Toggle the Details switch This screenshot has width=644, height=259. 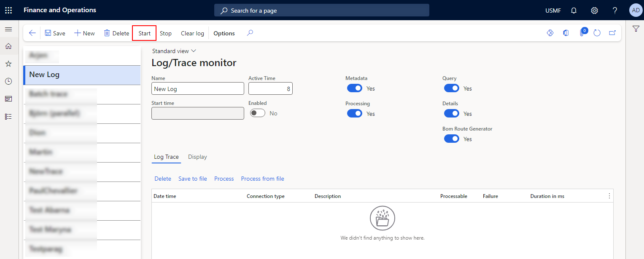452,114
